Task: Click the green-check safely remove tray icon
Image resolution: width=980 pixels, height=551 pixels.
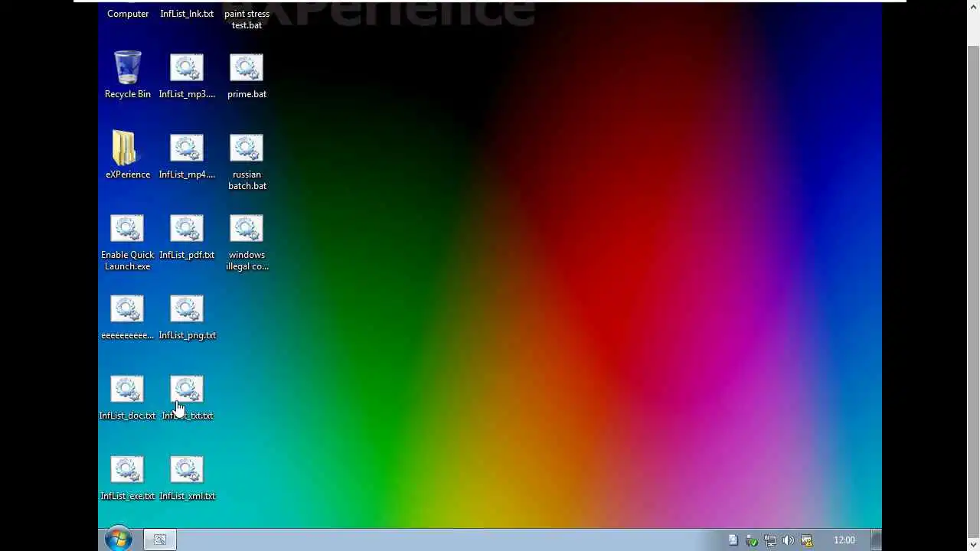Action: click(x=751, y=540)
